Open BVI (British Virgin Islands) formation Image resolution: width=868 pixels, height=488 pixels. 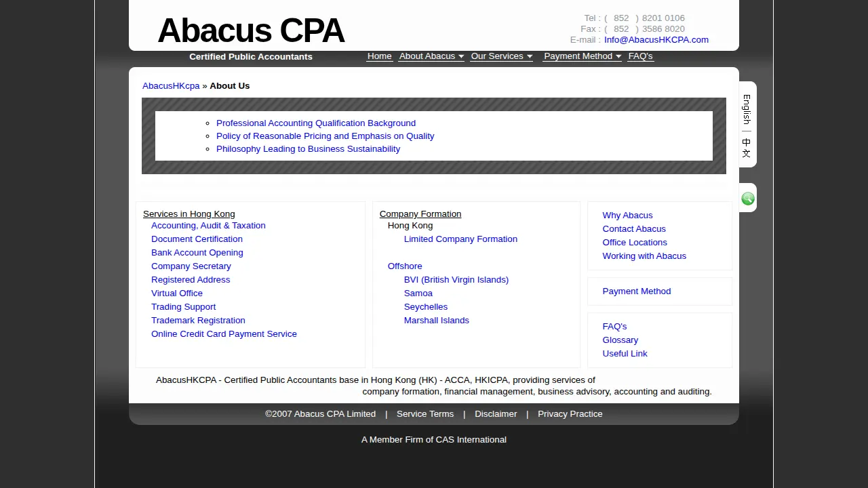click(x=456, y=280)
